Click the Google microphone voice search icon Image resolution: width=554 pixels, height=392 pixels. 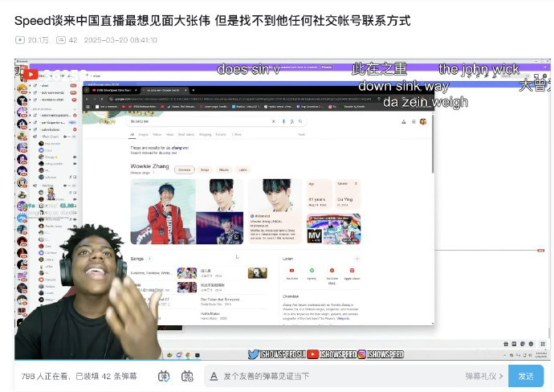click(283, 121)
